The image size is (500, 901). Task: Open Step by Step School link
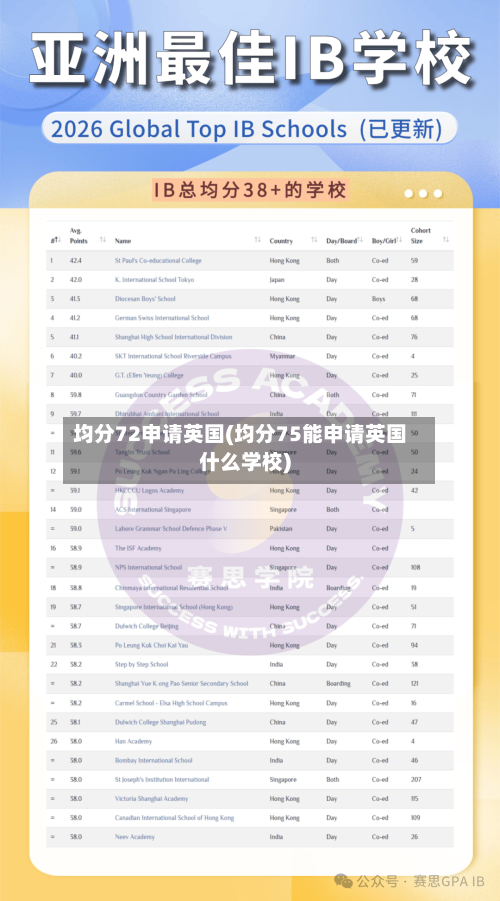tap(141, 664)
